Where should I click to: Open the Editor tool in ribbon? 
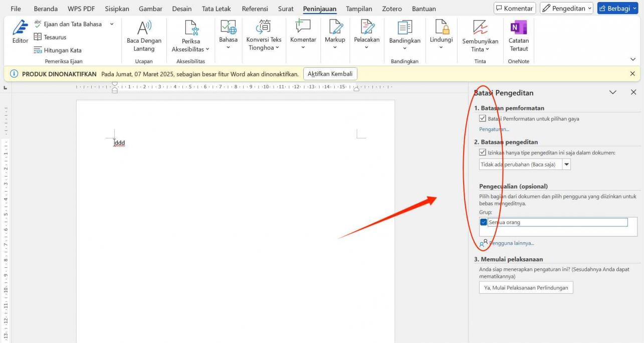pos(20,32)
